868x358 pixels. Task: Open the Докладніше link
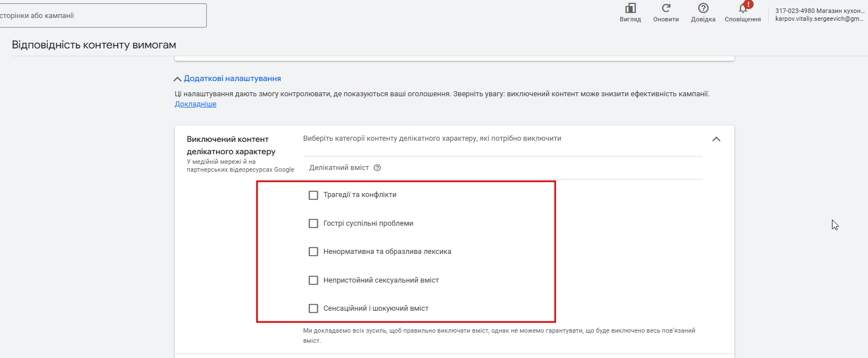[195, 104]
